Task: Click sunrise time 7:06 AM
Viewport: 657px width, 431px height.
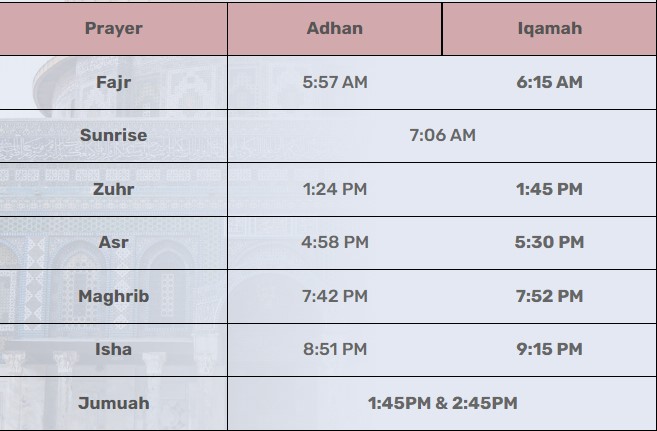Action: click(x=442, y=135)
